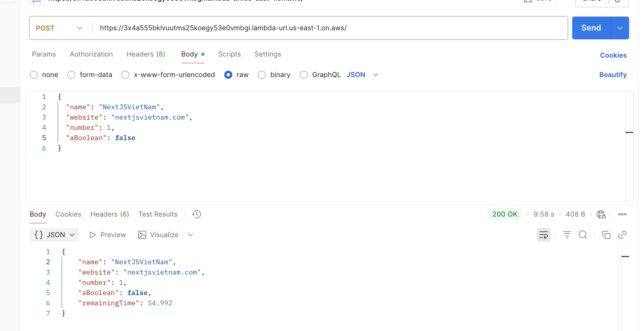This screenshot has height=331, width=644.
Task: Click the request body editor scrollbar marker
Action: [x=629, y=132]
